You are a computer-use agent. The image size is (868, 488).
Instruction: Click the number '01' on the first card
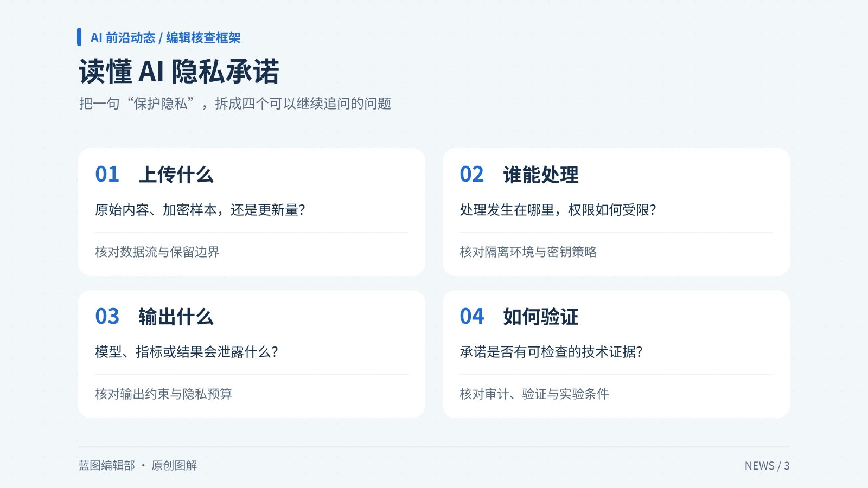(x=107, y=175)
